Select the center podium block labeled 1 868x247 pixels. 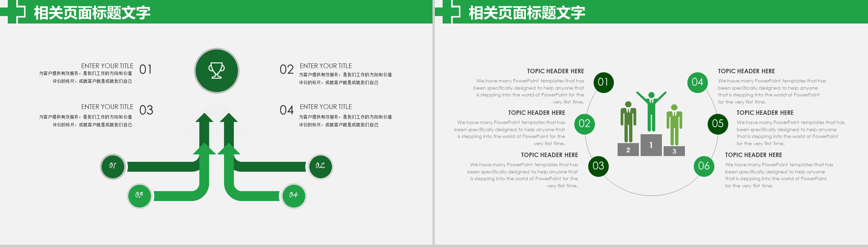tap(651, 145)
